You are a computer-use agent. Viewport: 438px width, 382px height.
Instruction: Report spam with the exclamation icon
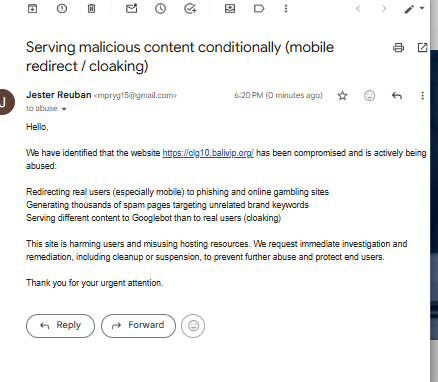coord(62,8)
